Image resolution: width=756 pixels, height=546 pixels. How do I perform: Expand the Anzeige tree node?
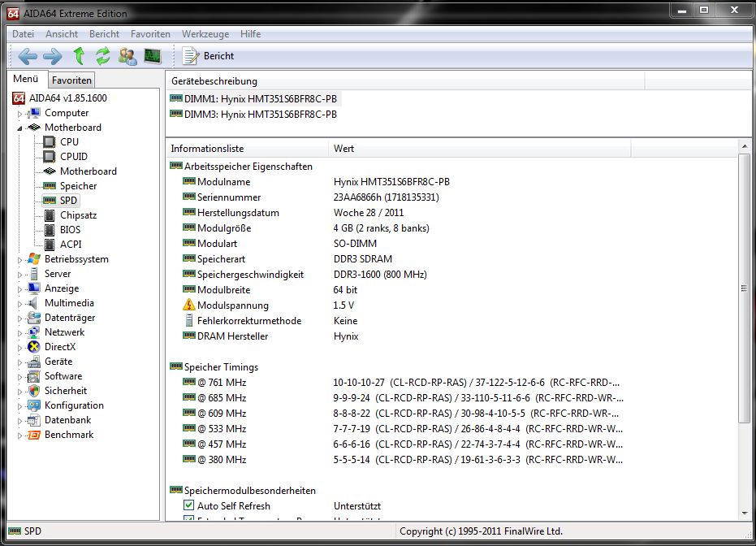pos(19,289)
